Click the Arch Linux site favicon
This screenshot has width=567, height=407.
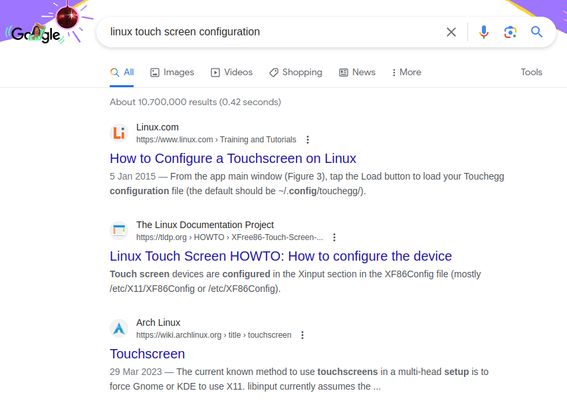coord(119,329)
